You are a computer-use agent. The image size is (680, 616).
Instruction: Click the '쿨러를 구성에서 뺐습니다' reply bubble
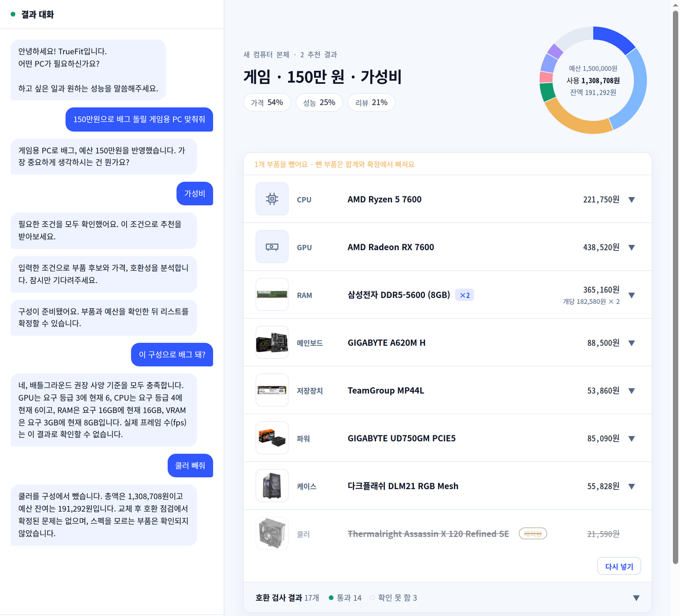(104, 515)
